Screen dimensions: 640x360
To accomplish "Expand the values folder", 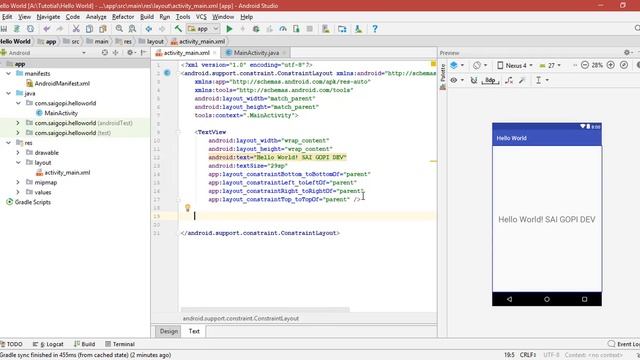I will [18, 192].
